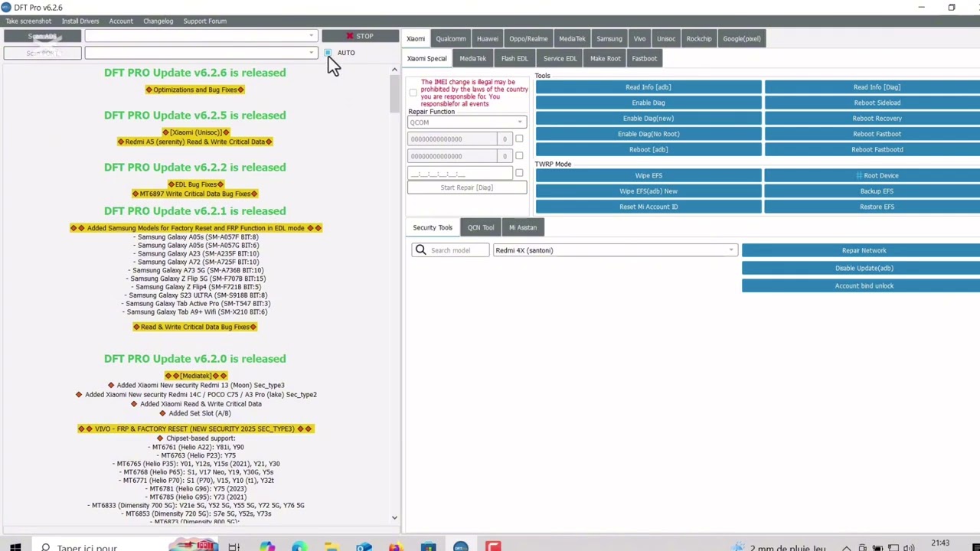Click the Root Device button
This screenshot has height=551, width=980.
pyautogui.click(x=873, y=175)
